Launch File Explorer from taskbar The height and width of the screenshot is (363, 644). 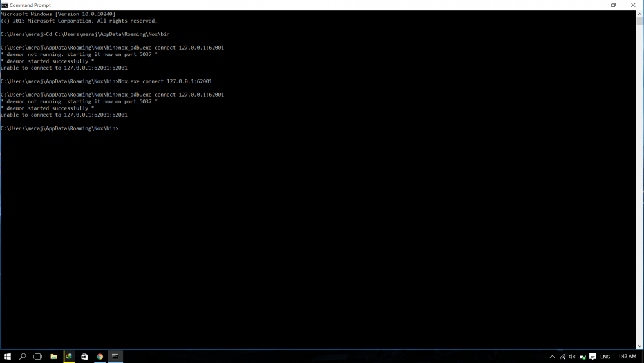[53, 357]
